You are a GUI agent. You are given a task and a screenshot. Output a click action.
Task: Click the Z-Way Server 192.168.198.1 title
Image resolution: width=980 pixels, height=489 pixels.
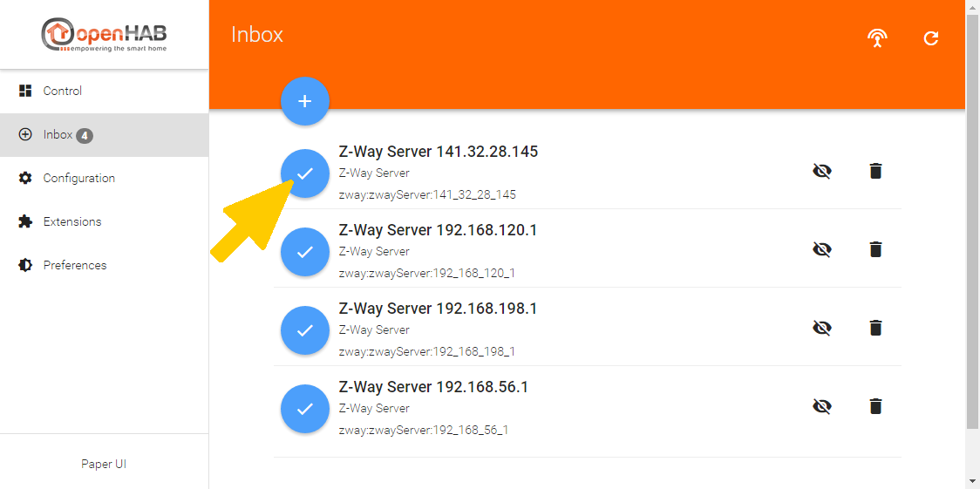438,309
